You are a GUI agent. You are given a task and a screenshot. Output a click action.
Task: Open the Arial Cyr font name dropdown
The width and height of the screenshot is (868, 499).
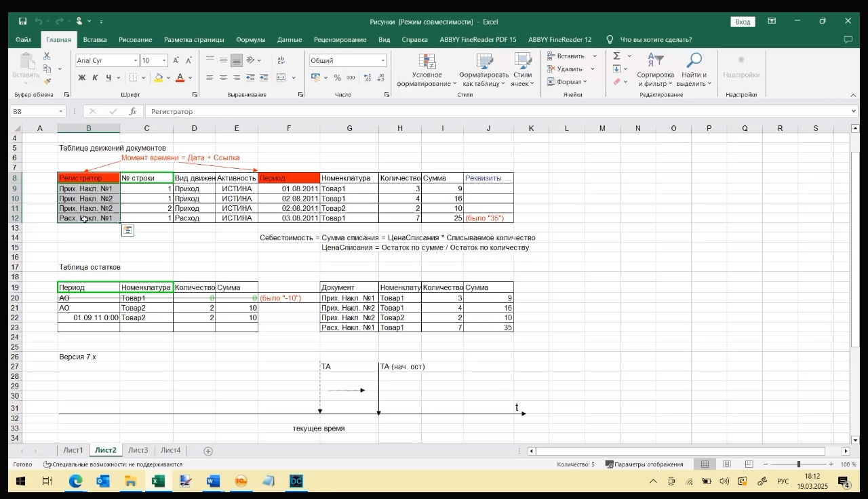136,60
